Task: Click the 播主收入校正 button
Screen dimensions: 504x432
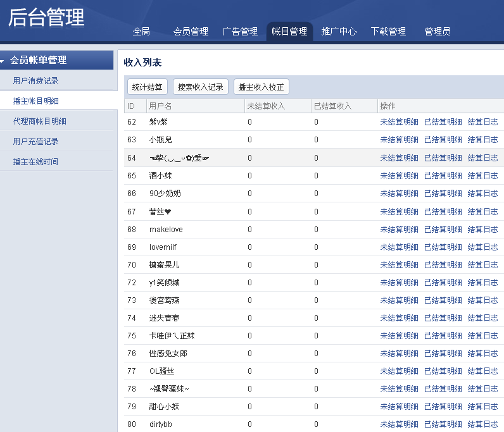Action: point(261,87)
